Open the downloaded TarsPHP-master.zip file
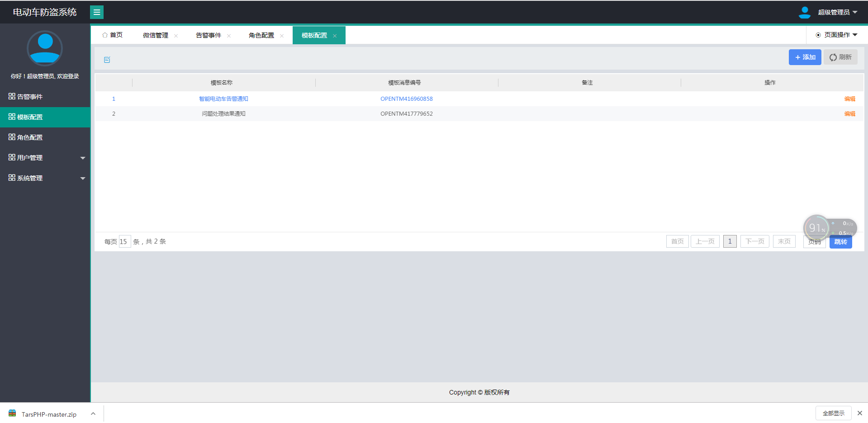The height and width of the screenshot is (423, 868). [x=49, y=414]
